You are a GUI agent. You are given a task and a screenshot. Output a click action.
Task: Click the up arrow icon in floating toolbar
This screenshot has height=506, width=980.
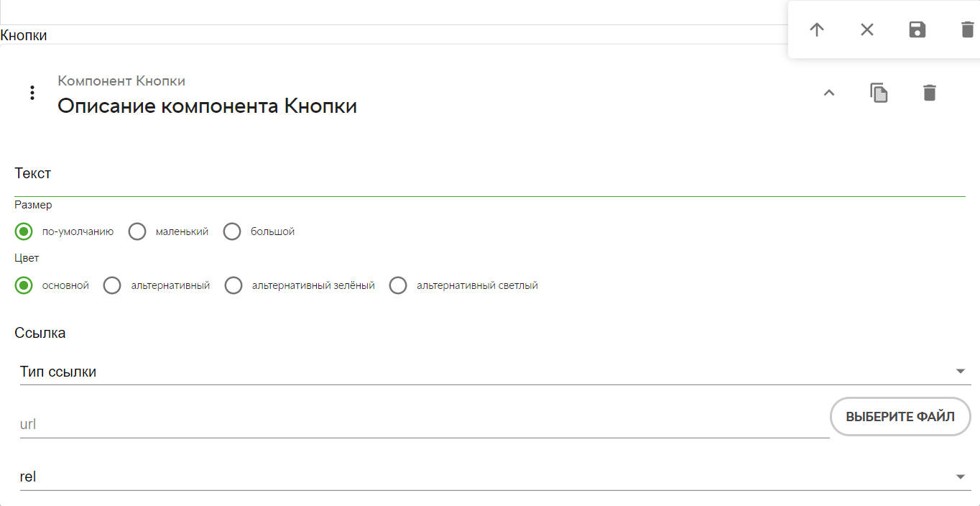(817, 29)
